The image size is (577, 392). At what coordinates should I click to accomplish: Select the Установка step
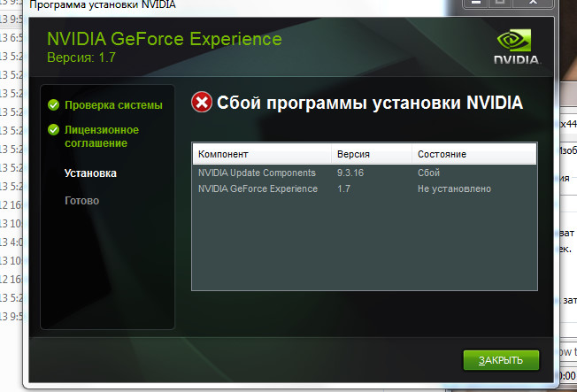click(90, 173)
